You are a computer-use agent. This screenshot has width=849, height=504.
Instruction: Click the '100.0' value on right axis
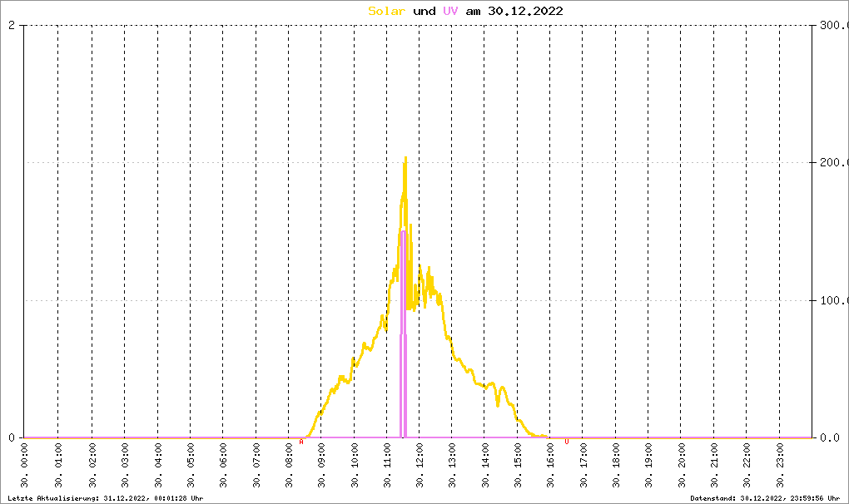tap(832, 300)
